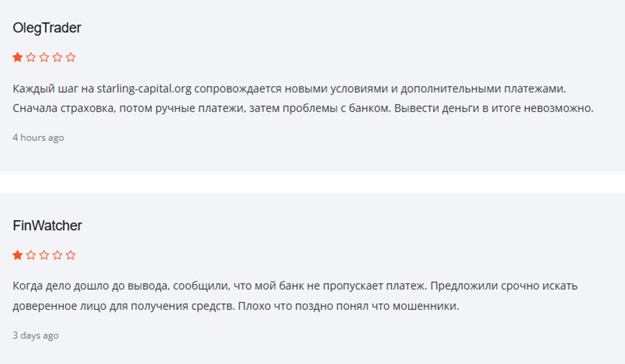The width and height of the screenshot is (625, 364).
Task: Click the starling-capital.org text in the review
Action: [144, 89]
